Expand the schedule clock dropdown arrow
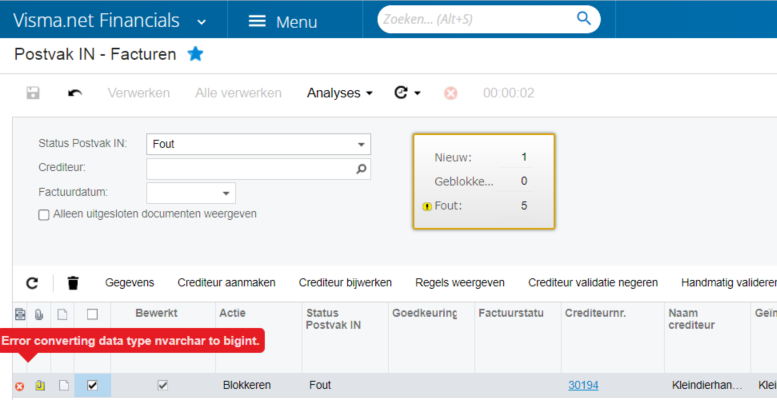Viewport: 777px width, 400px height. 417,93
